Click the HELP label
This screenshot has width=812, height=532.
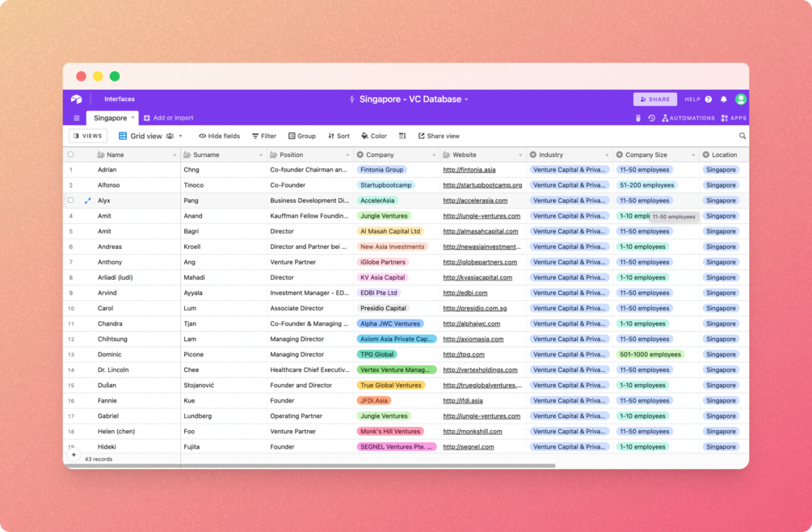pyautogui.click(x=692, y=99)
